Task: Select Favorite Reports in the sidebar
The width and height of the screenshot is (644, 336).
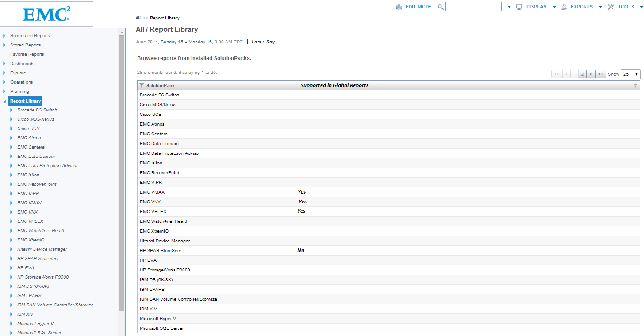Action: (27, 54)
